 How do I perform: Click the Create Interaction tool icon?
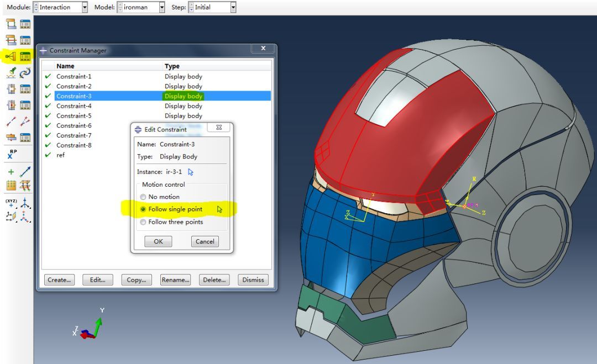tap(11, 24)
